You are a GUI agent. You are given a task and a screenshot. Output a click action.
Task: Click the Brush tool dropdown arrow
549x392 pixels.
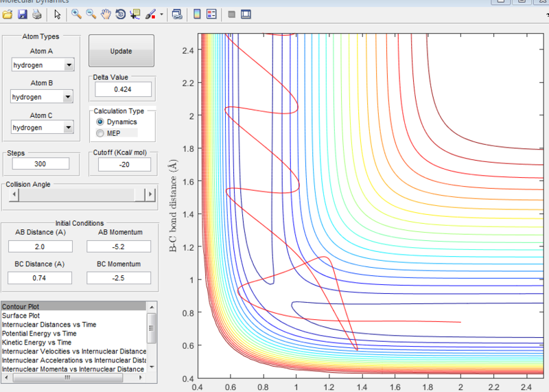[161, 14]
